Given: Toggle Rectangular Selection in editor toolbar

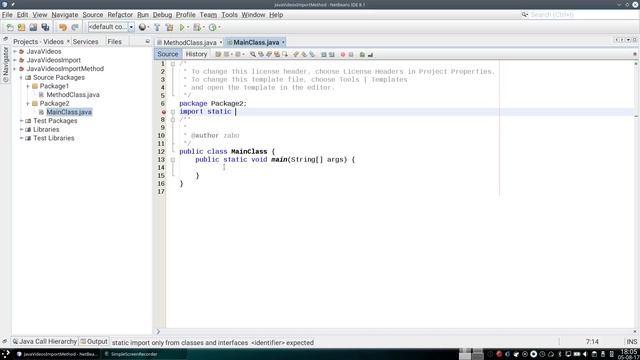Looking at the screenshot, I should (x=284, y=54).
